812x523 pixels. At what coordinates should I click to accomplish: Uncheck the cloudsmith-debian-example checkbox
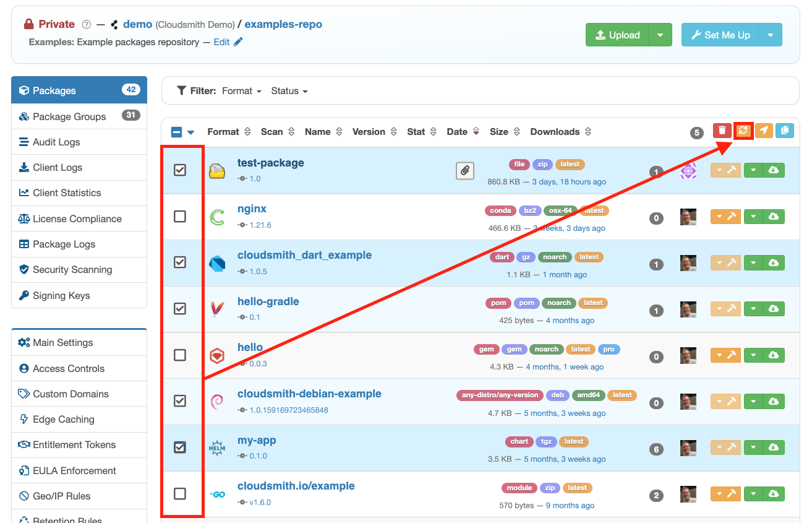click(x=179, y=401)
